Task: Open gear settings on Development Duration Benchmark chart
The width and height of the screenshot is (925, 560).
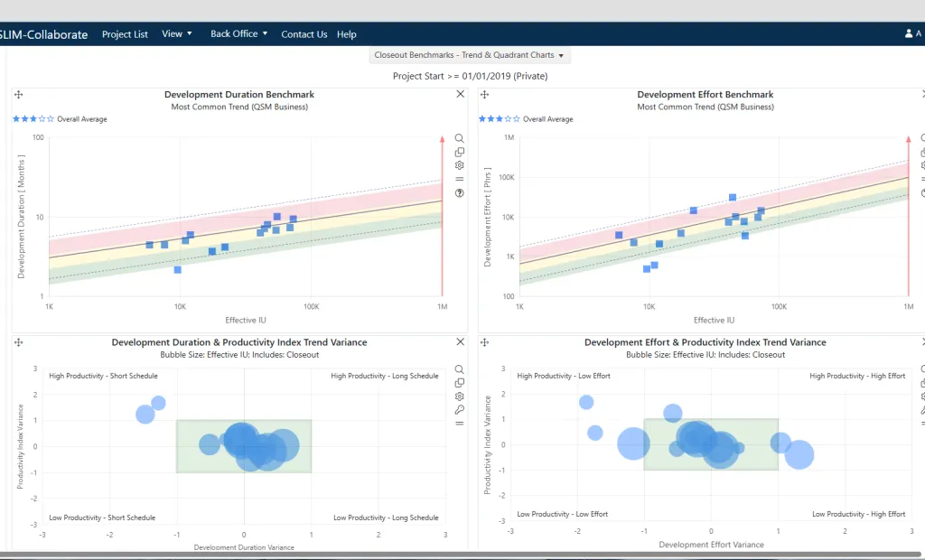Action: tap(459, 166)
